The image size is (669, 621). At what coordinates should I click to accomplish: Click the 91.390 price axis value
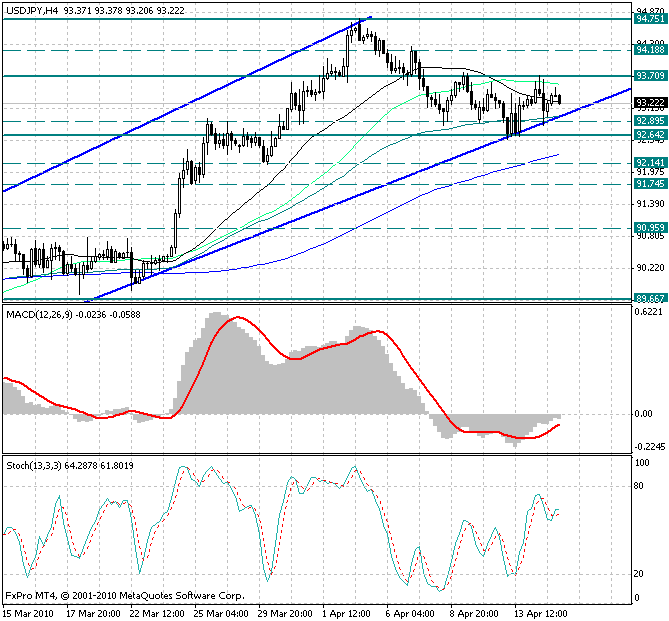click(650, 204)
